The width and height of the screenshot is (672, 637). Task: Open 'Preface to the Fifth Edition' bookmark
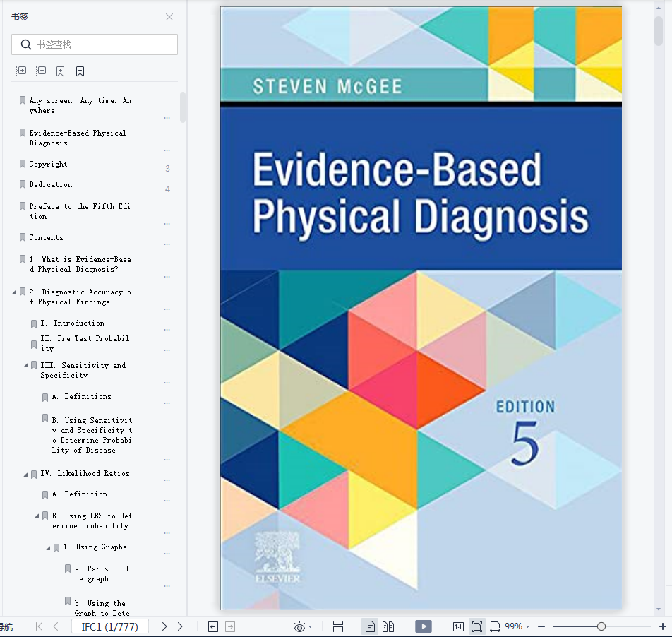pyautogui.click(x=80, y=211)
